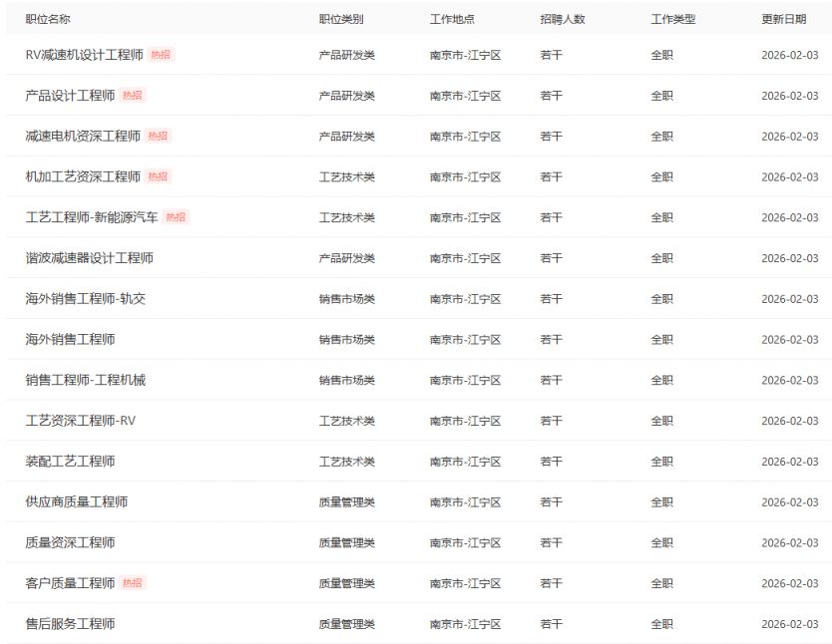The height and width of the screenshot is (644, 832).
Task: Click 全职 in the 装配工艺工程师 row
Action: tap(662, 462)
